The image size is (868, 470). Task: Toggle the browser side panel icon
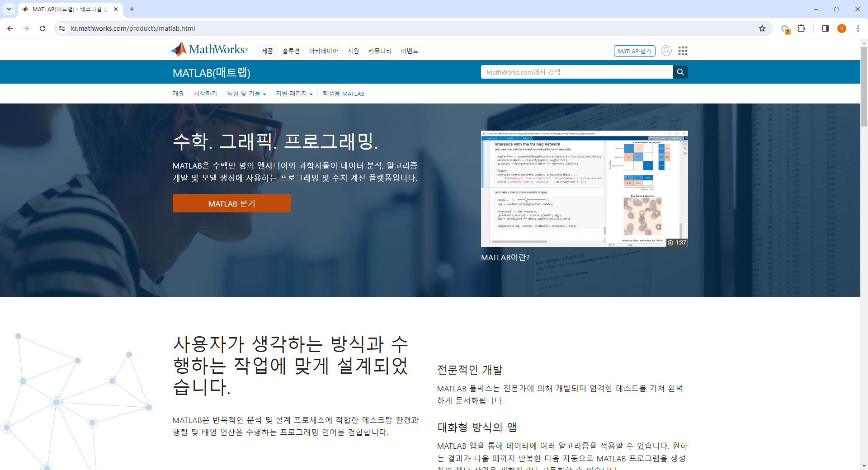825,28
